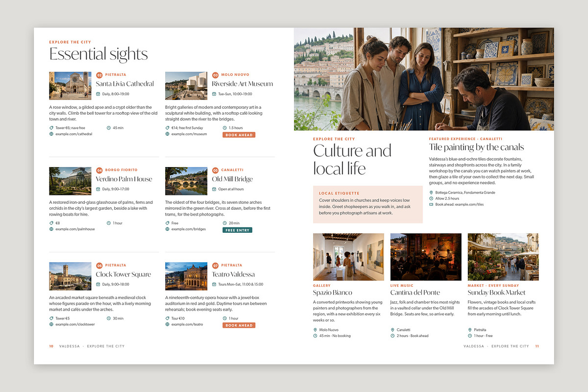Click the Book Ahead badge under Teatro Valdessa
This screenshot has width=588, height=392.
[239, 325]
